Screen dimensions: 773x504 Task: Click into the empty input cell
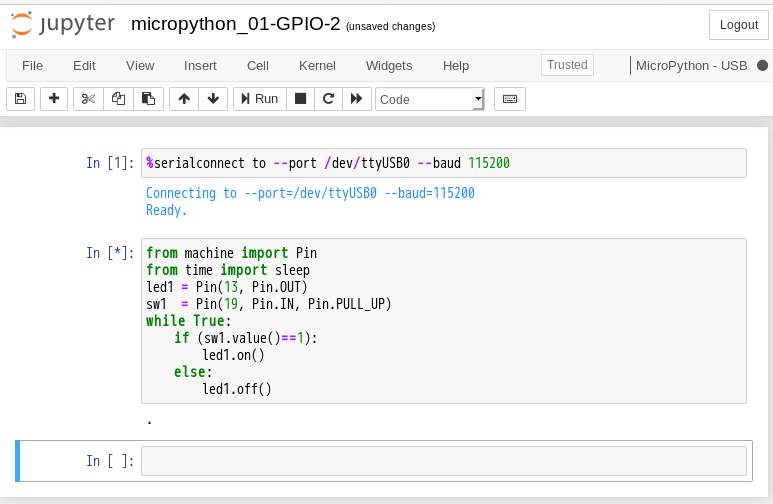point(443,461)
